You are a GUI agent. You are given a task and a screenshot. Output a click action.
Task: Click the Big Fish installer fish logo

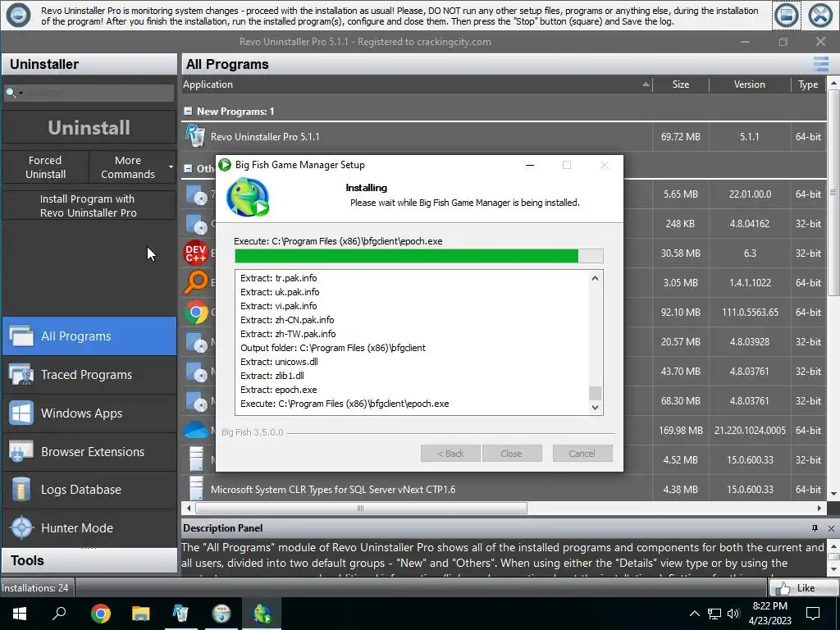pyautogui.click(x=248, y=198)
